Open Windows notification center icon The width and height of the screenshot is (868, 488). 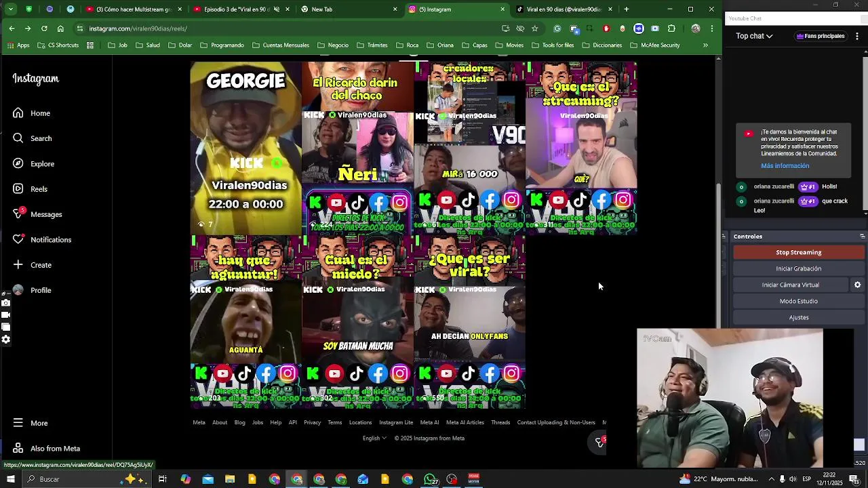pyautogui.click(x=854, y=479)
